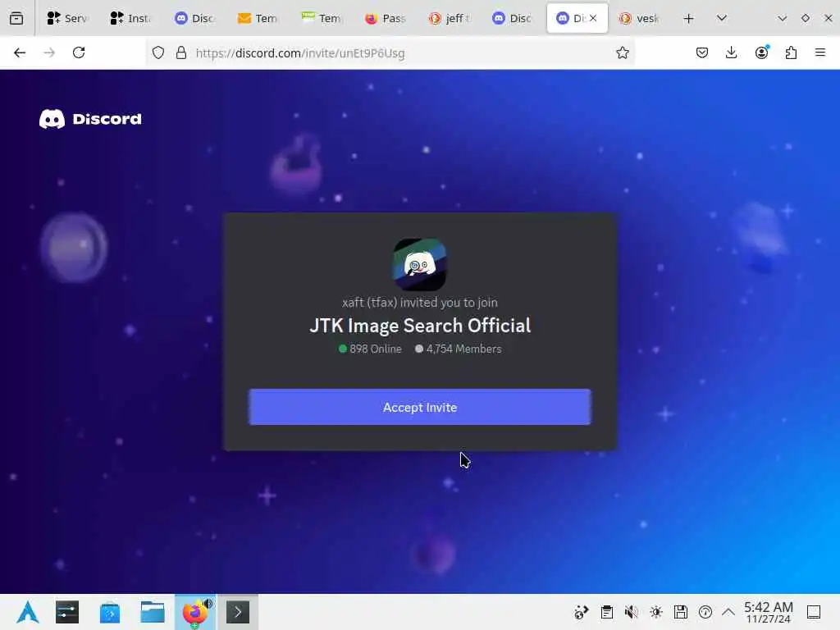Open the removable disk tray icon

click(x=680, y=612)
